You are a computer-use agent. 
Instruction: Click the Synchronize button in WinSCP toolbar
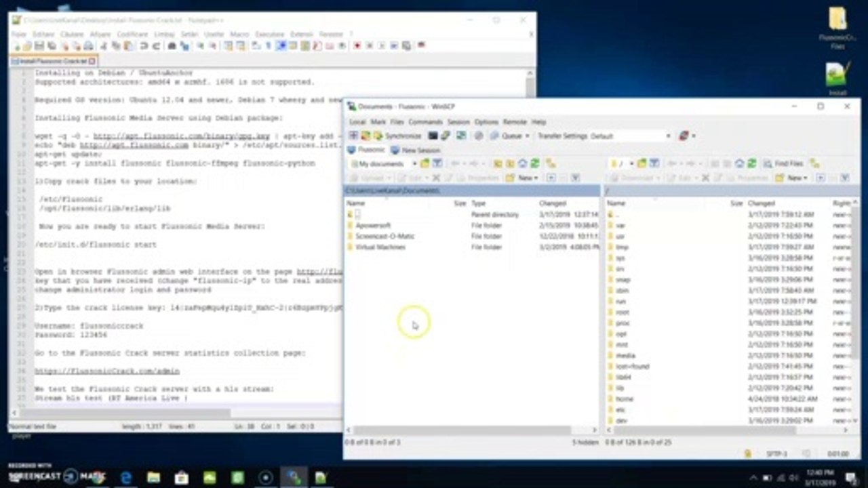point(399,136)
